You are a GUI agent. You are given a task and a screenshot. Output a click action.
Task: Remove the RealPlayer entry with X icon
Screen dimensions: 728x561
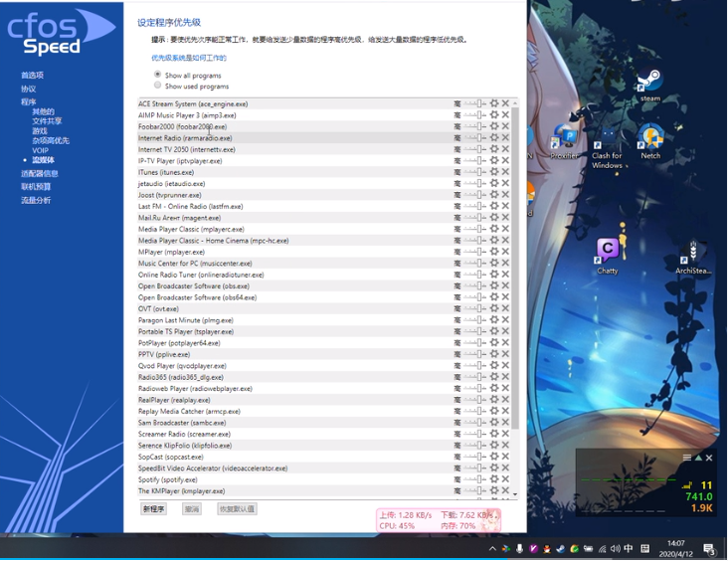point(505,400)
